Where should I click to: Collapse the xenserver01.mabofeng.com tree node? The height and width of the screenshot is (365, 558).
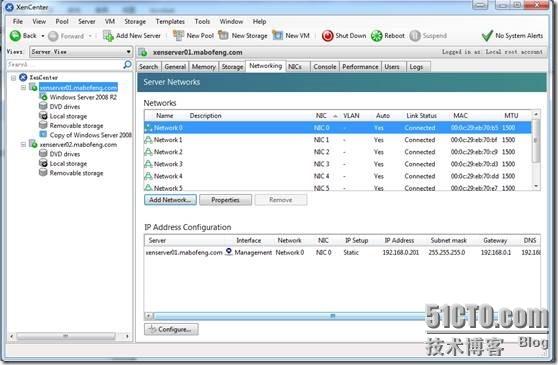click(x=23, y=87)
